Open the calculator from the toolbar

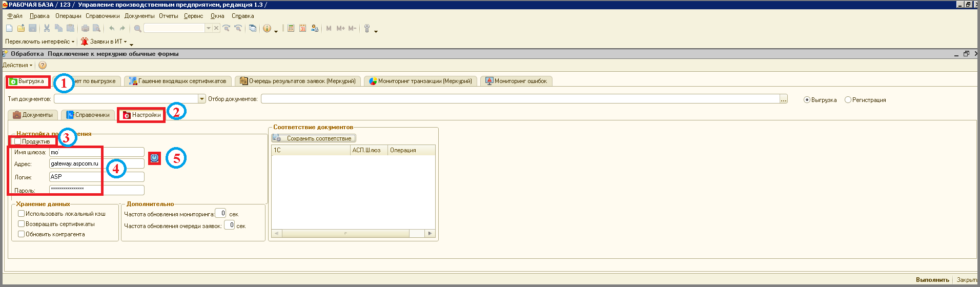(291, 29)
